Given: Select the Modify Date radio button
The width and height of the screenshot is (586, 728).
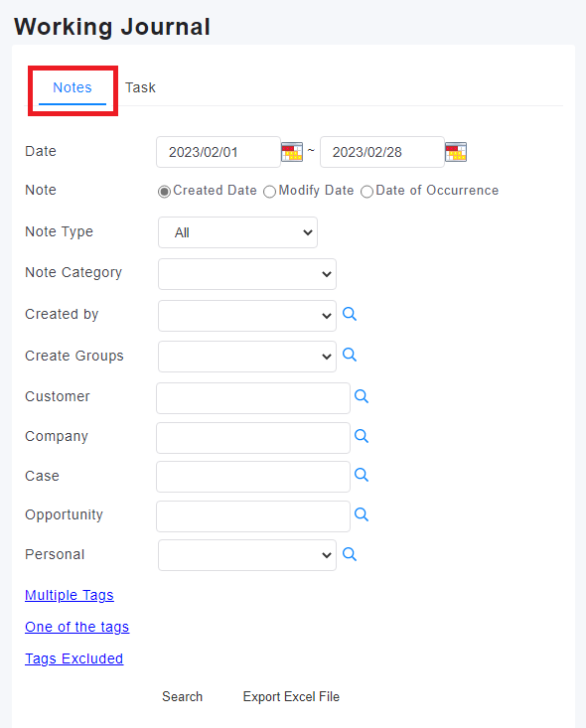Looking at the screenshot, I should click(270, 192).
